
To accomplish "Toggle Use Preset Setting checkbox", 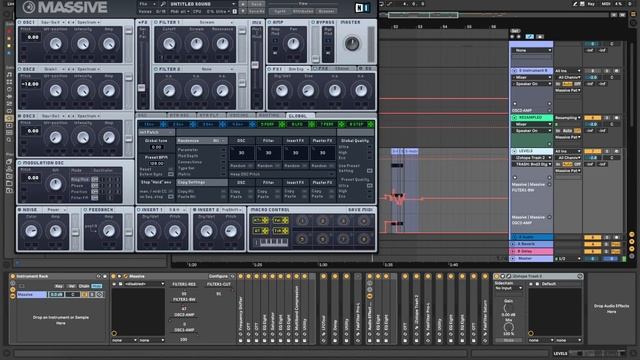I will point(369,171).
